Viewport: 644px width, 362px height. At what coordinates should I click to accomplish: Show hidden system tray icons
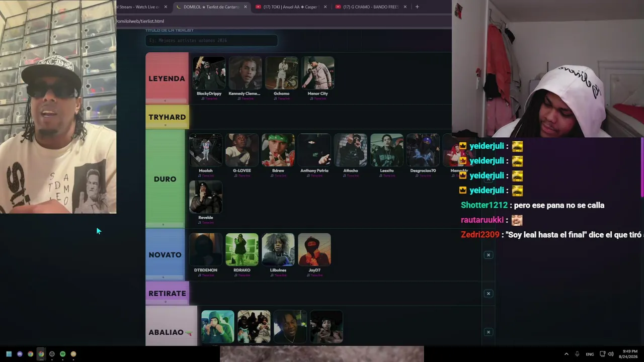(566, 354)
